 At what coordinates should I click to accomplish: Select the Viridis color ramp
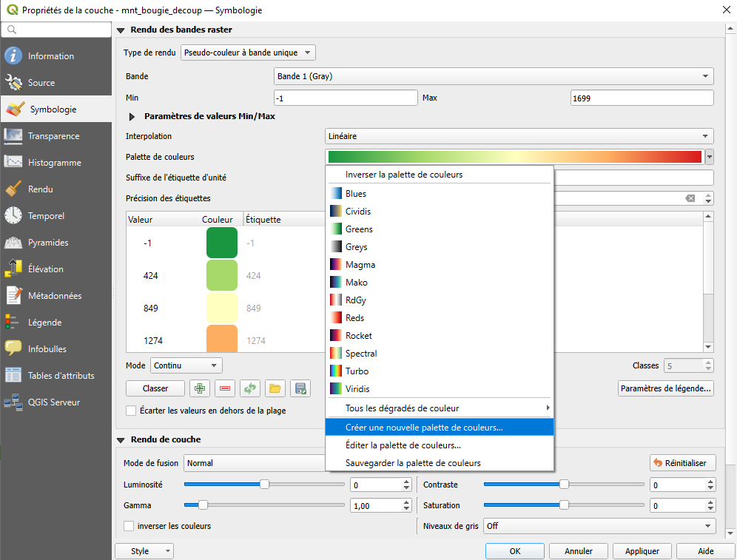click(x=357, y=389)
